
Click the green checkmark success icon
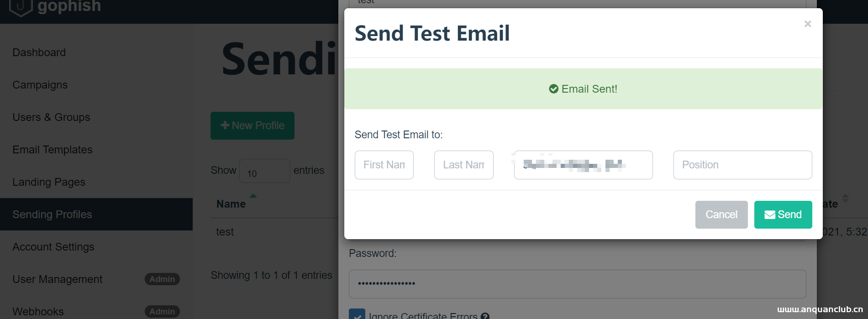click(x=553, y=89)
